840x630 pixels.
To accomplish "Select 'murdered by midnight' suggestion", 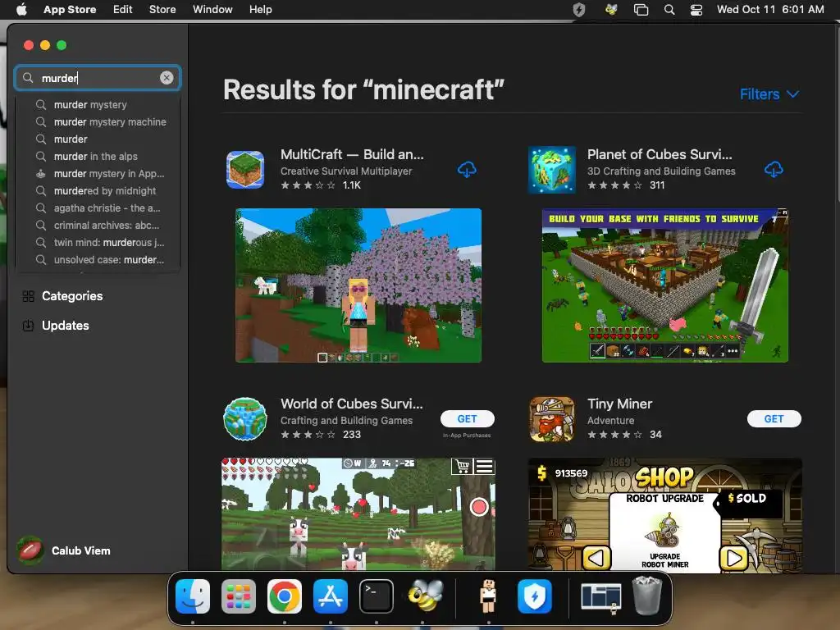I will tap(98, 190).
